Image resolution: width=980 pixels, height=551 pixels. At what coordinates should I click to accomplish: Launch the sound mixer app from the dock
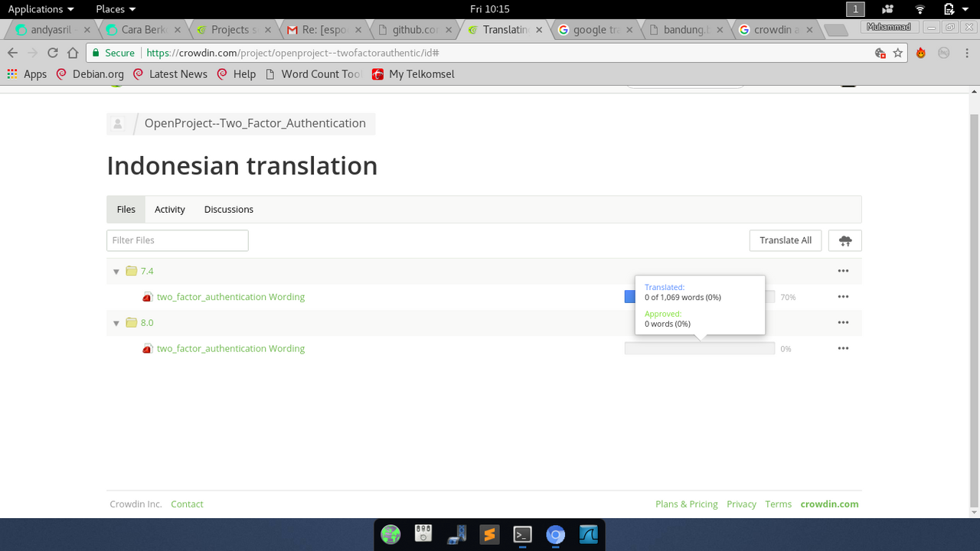423,534
